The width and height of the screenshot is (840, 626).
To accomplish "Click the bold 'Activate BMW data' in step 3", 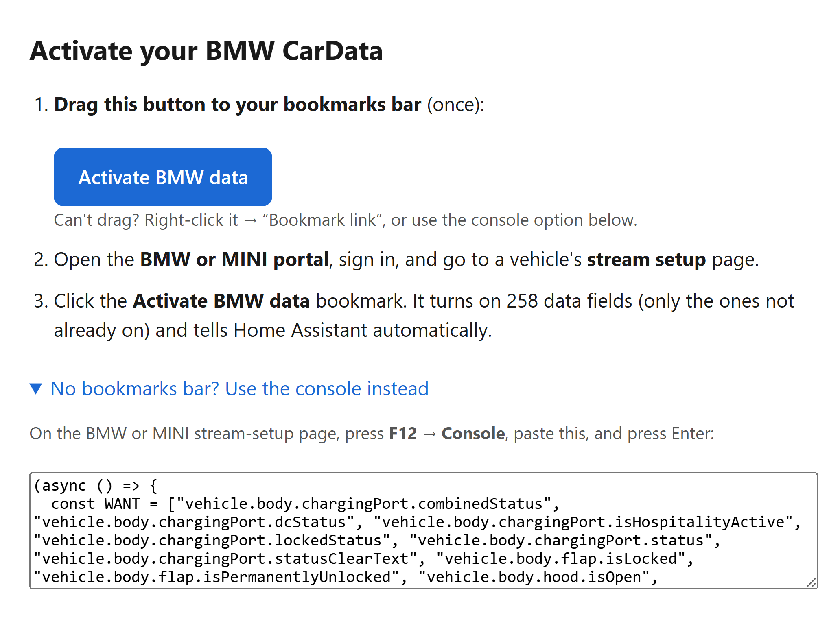I will coord(221,301).
